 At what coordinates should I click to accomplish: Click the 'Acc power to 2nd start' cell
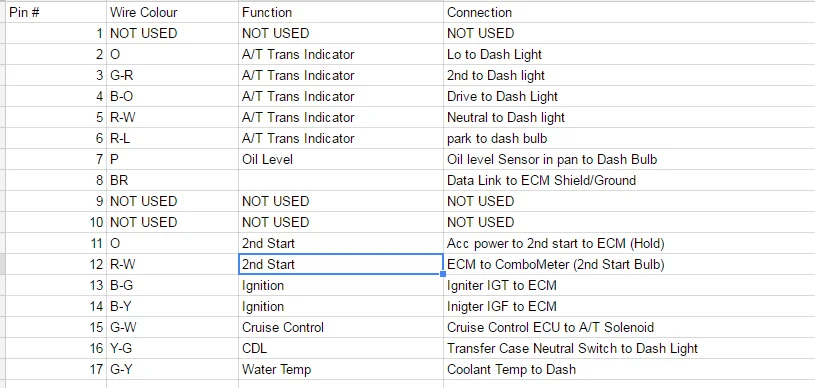tap(629, 243)
